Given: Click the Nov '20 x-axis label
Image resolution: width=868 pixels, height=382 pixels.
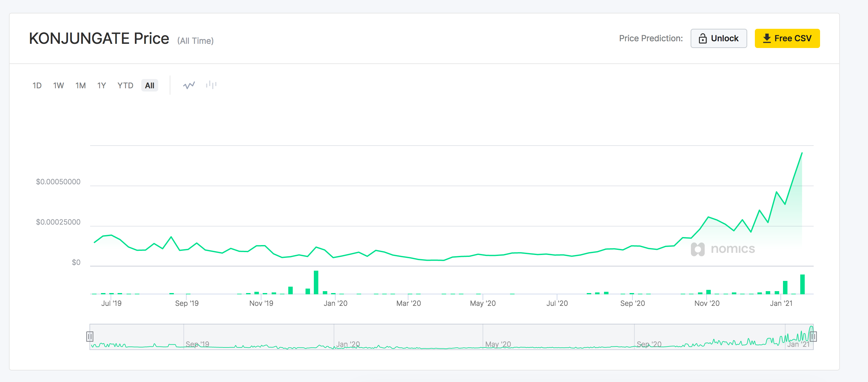Looking at the screenshot, I should coord(707,303).
